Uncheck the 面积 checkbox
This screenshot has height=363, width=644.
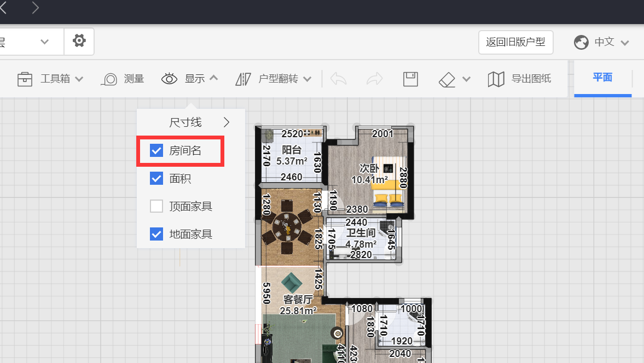[156, 178]
